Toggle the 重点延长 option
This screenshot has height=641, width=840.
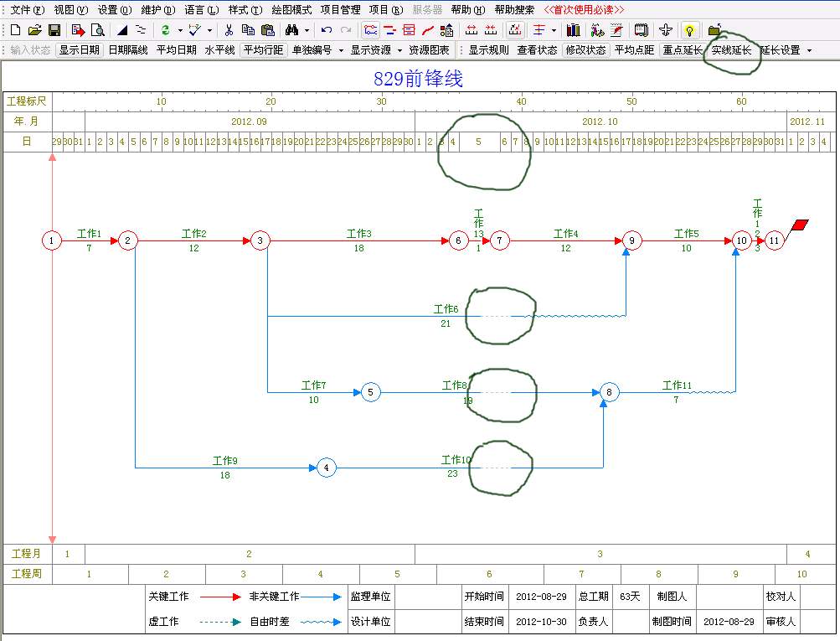point(681,50)
